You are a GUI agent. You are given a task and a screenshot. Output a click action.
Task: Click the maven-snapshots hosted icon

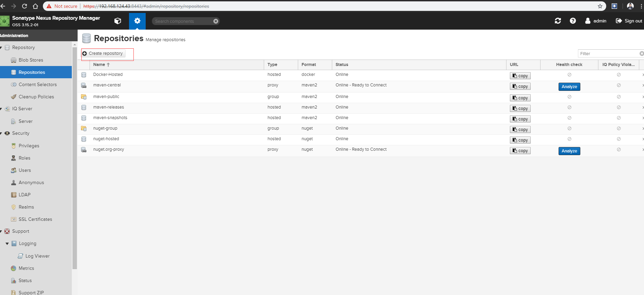click(x=84, y=118)
